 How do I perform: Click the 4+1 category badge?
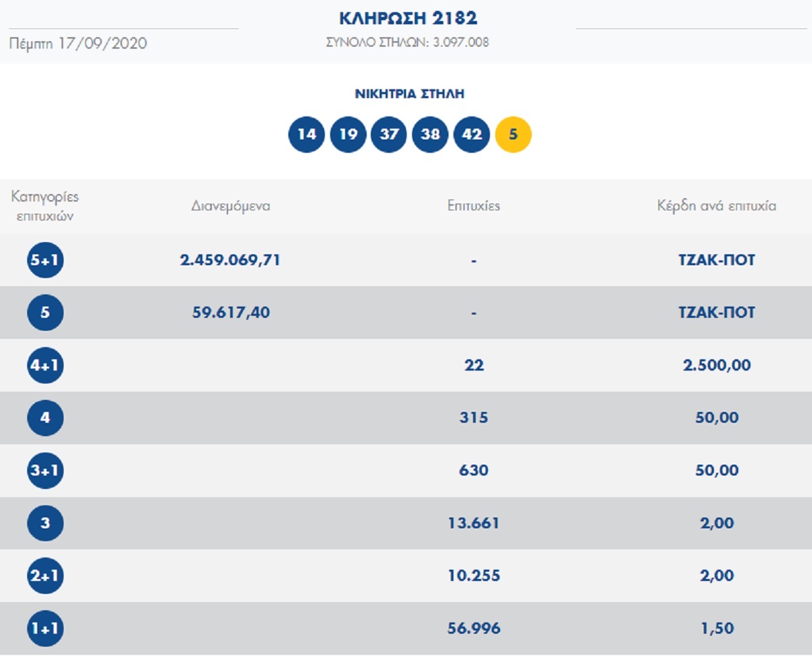(x=45, y=366)
